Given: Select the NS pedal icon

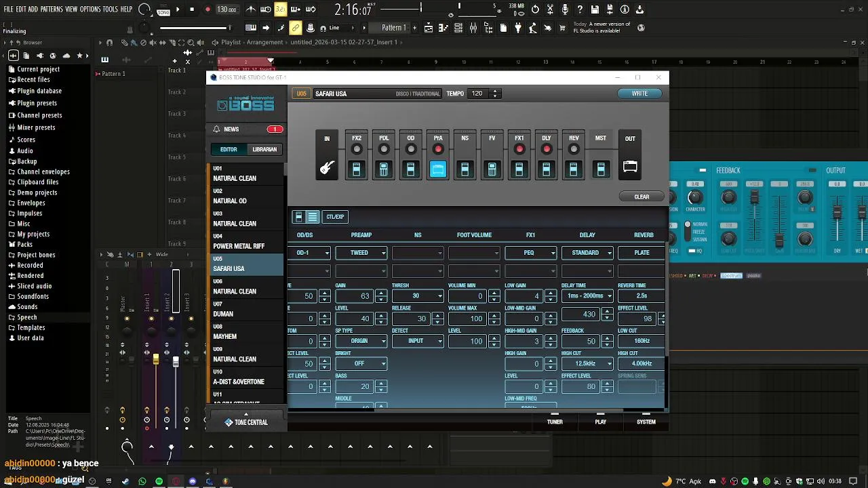Looking at the screenshot, I should tap(465, 169).
